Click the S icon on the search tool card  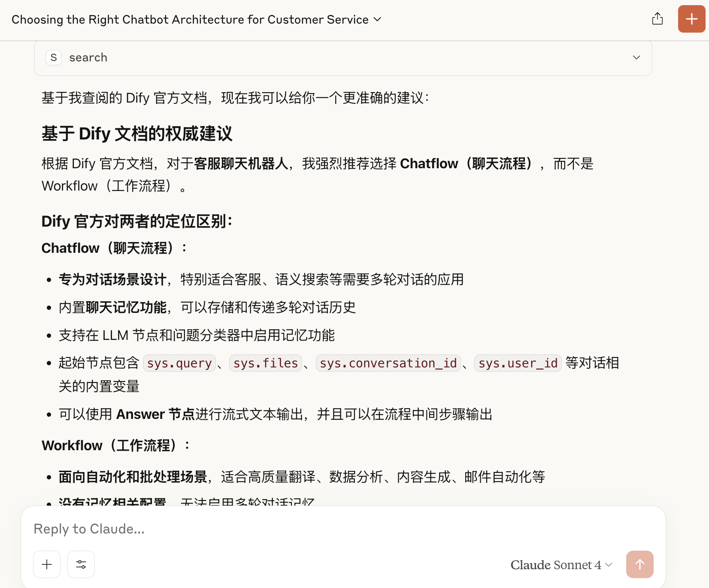click(x=54, y=58)
